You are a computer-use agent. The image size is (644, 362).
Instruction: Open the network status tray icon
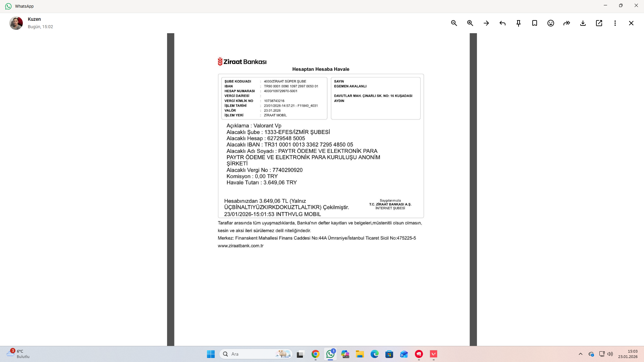pyautogui.click(x=602, y=354)
